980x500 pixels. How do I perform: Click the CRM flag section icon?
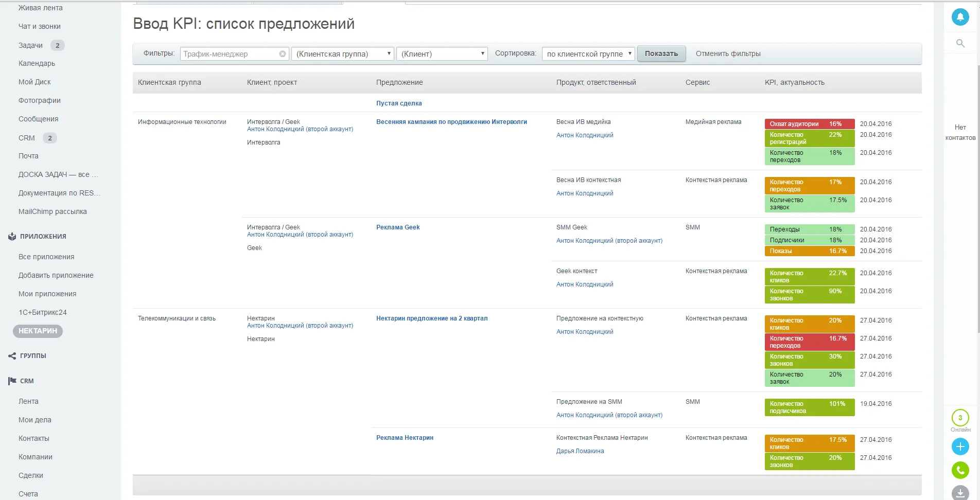[x=12, y=381]
